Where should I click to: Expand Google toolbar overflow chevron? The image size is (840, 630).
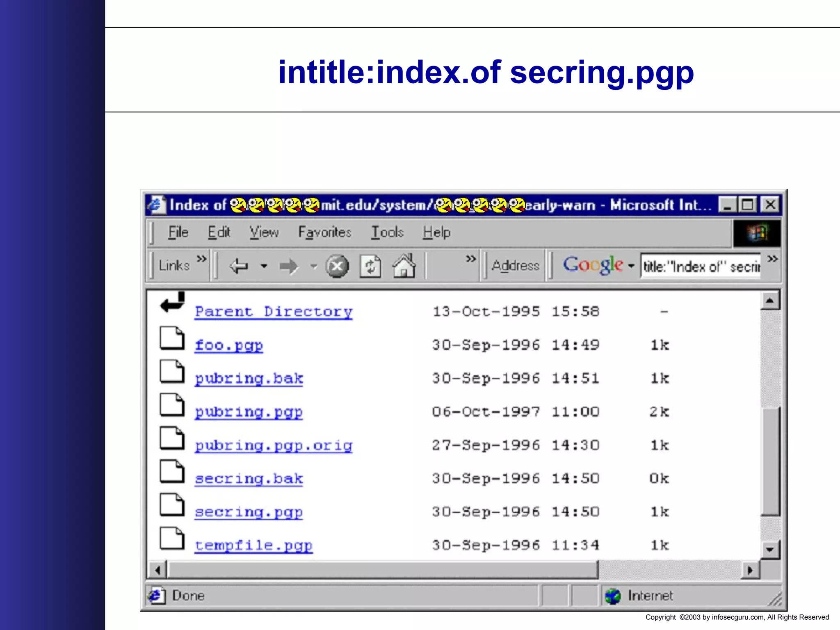pyautogui.click(x=772, y=259)
